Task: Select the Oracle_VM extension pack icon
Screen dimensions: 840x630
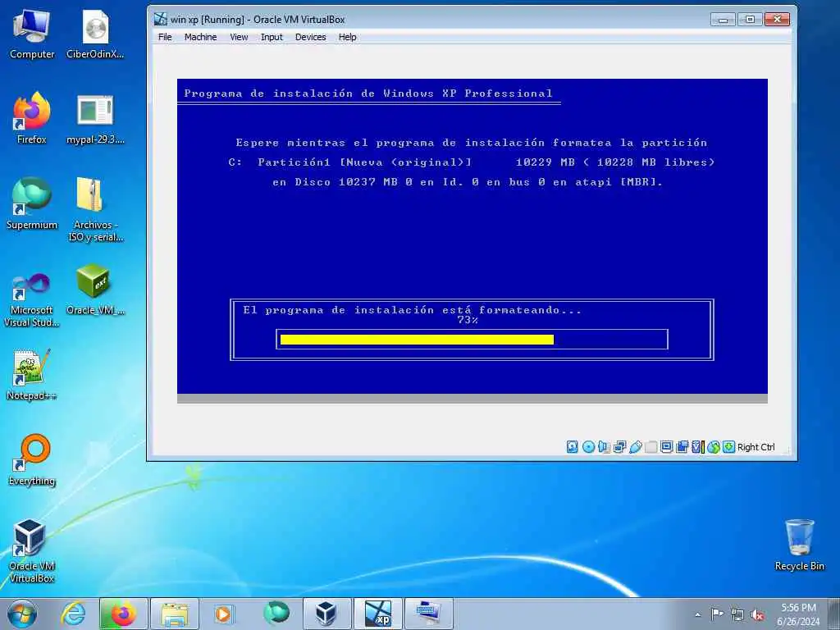Action: coord(95,290)
